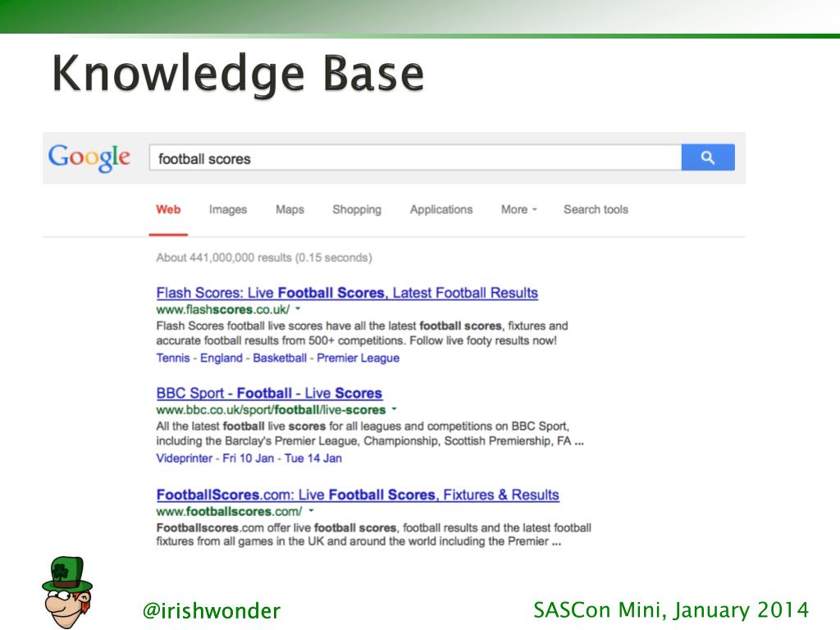Expand the More dropdown menu

(x=518, y=209)
